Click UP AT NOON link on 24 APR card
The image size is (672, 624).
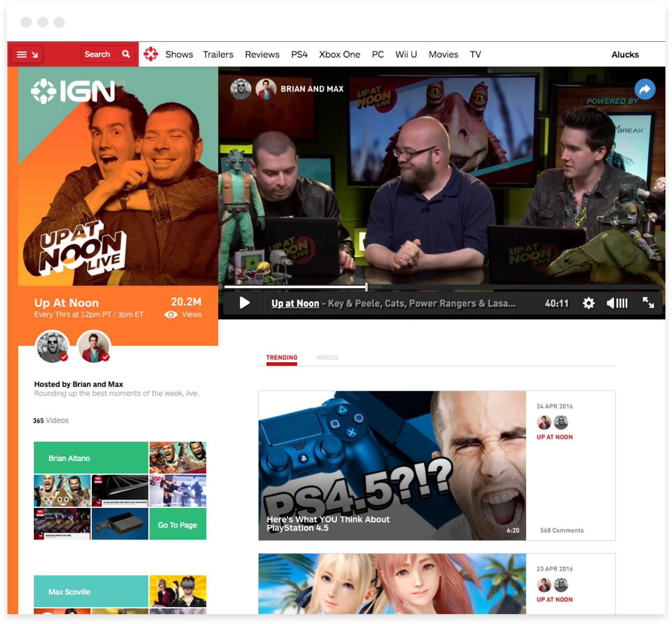coord(554,437)
